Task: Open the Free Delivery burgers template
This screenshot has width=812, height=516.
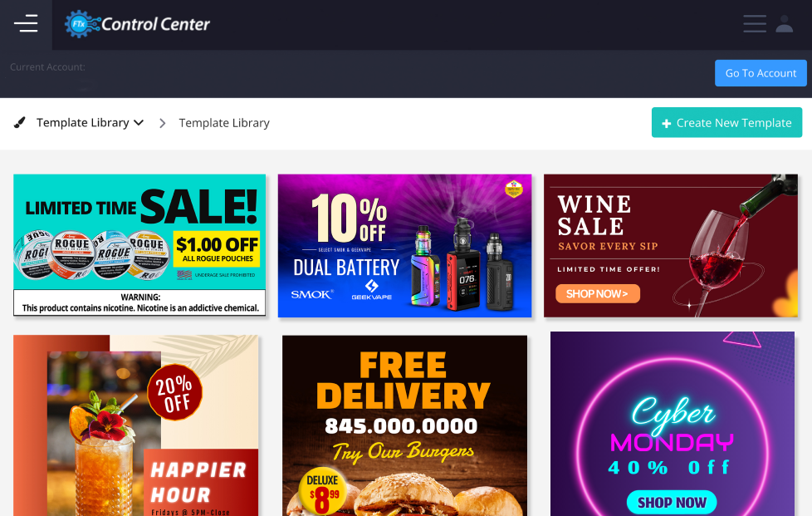Action: (404, 425)
